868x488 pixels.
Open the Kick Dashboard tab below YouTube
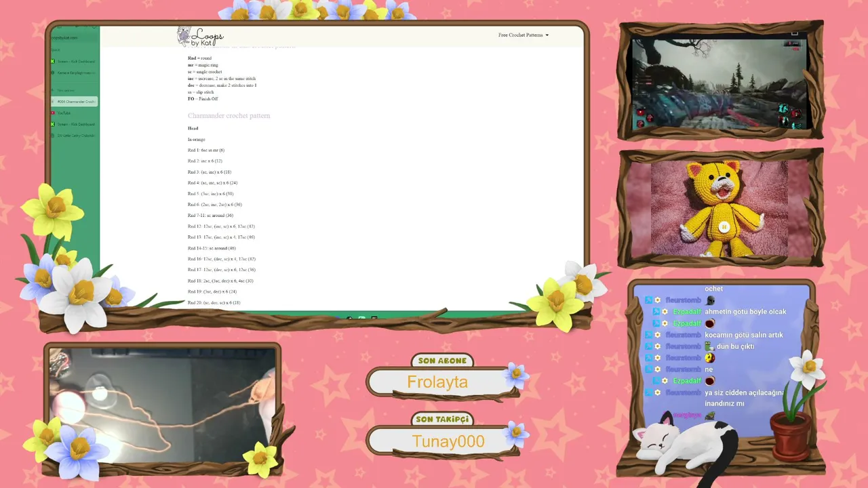[x=74, y=125]
